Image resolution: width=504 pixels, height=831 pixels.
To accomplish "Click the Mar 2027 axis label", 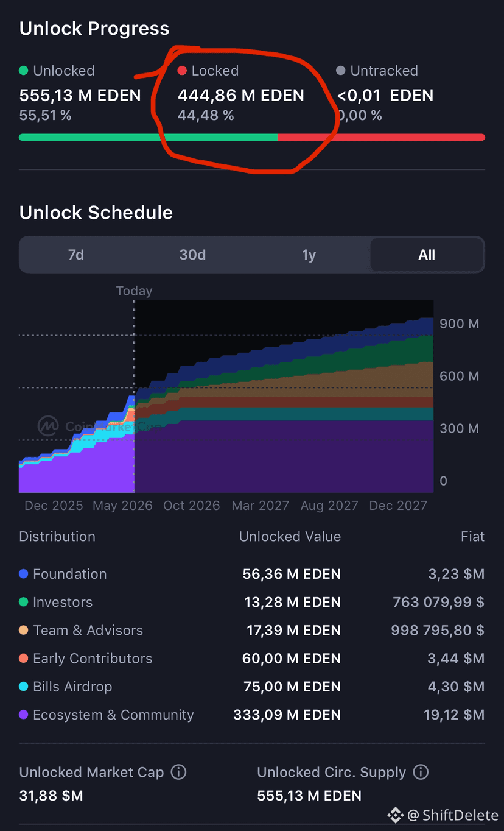I will [261, 506].
